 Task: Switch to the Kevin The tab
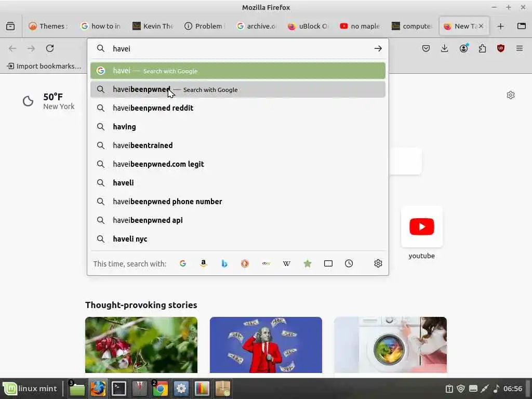click(153, 26)
